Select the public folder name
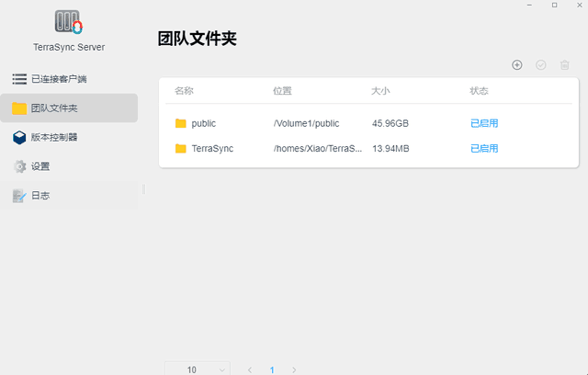 tap(204, 123)
